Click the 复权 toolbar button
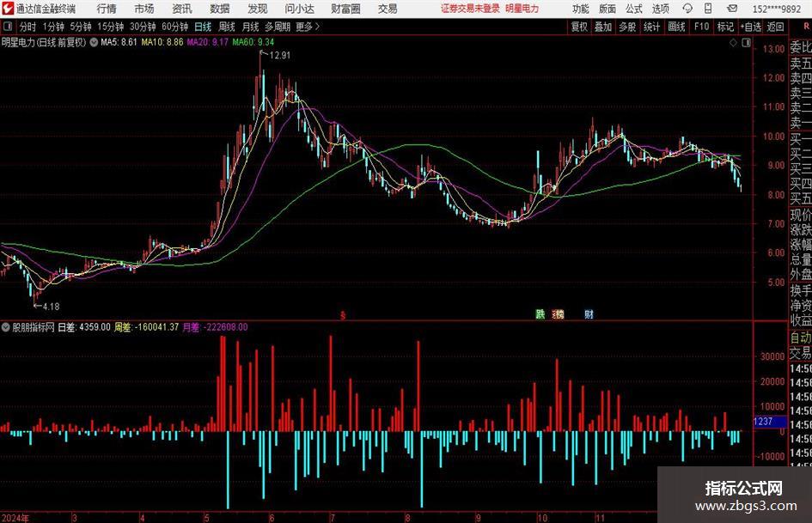Viewport: 812px width, 523px height. (579, 27)
